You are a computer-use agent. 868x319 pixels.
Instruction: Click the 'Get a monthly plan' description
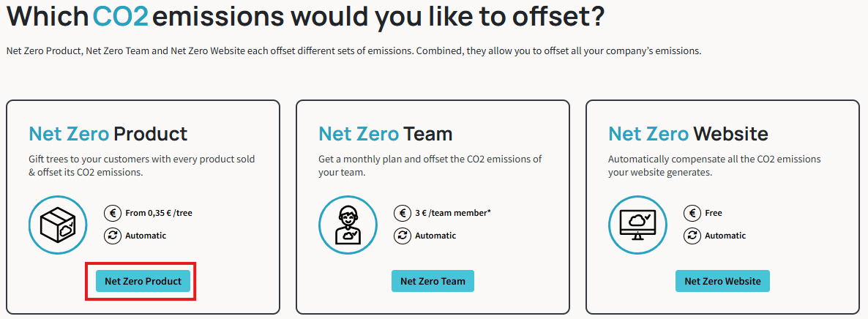tap(430, 165)
